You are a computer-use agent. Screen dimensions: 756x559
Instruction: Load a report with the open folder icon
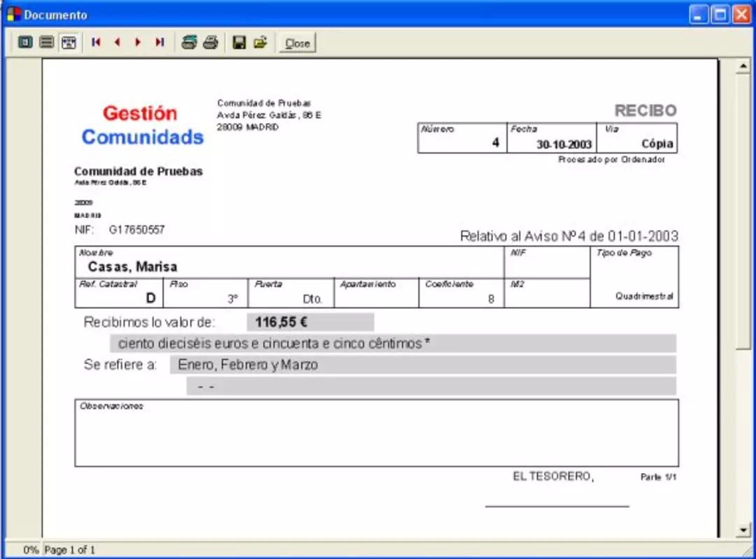tap(261, 43)
